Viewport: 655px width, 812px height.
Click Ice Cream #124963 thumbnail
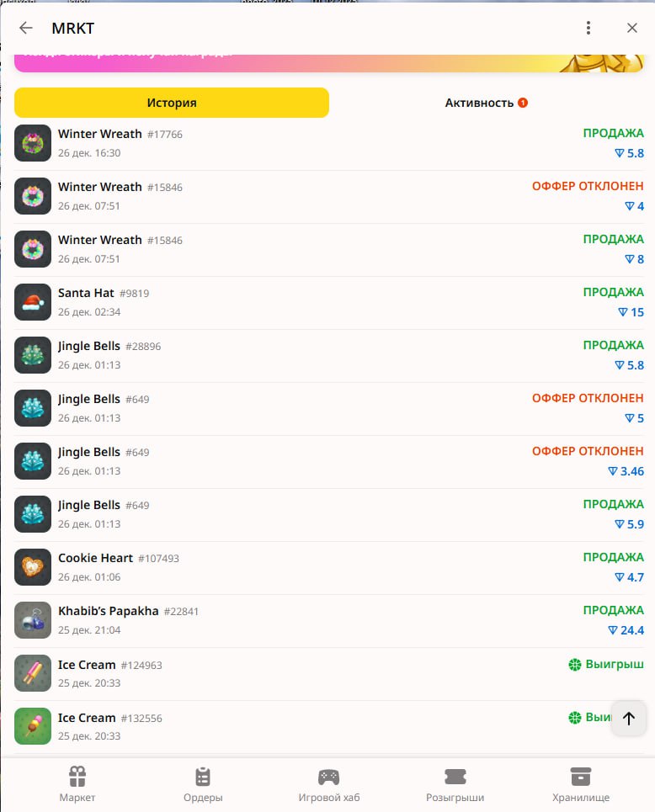pyautogui.click(x=33, y=673)
